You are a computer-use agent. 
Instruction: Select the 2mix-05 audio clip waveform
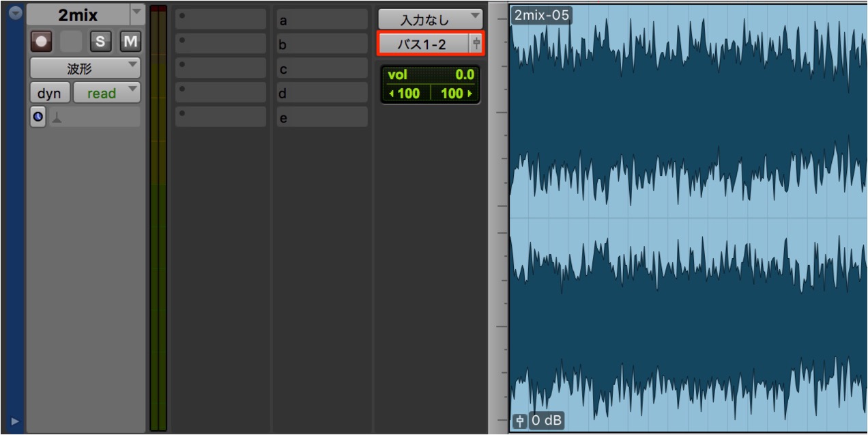pos(689,219)
